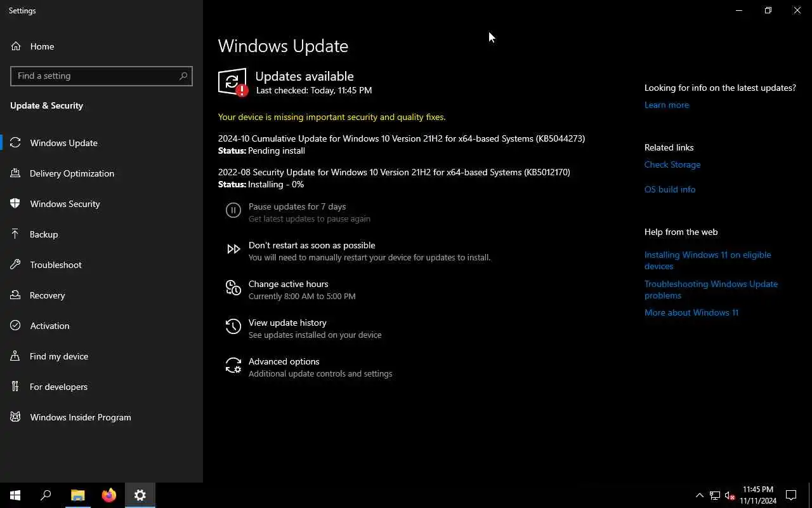Open Check Storage link
This screenshot has width=812, height=508.
pyautogui.click(x=672, y=164)
